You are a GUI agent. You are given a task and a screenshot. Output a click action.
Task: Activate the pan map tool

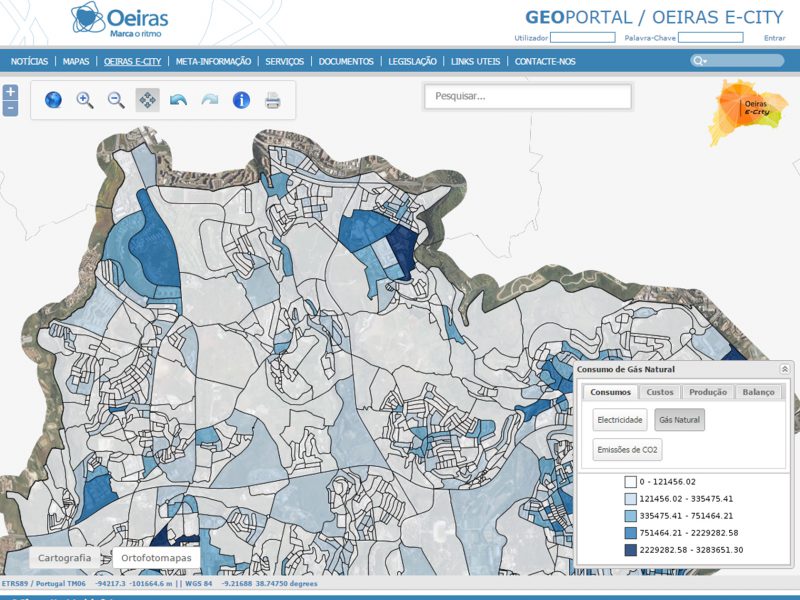click(x=147, y=100)
